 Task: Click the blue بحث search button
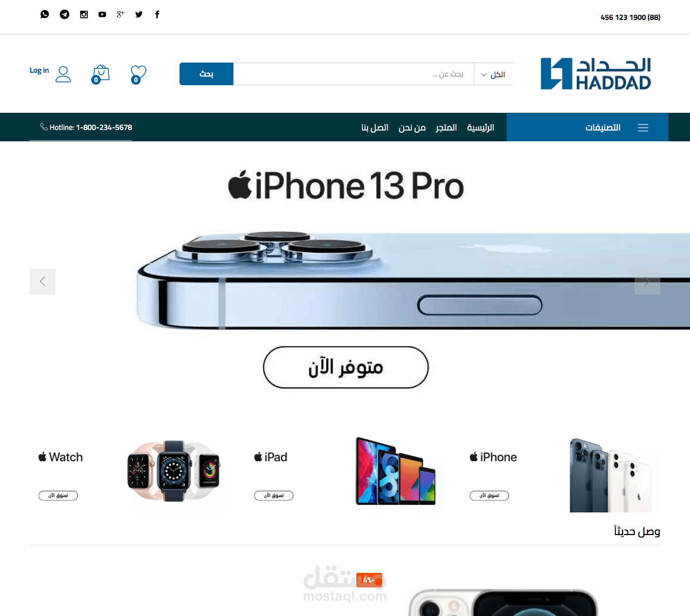(206, 74)
